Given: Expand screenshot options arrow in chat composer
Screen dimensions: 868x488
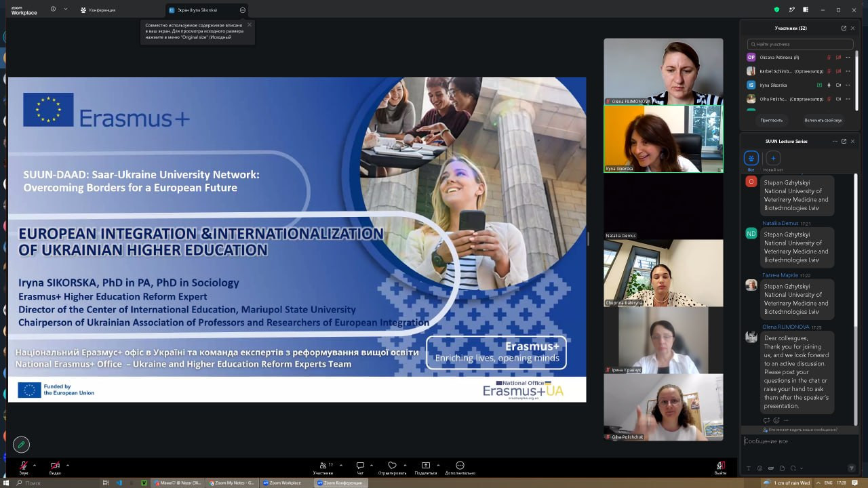Looking at the screenshot, I should click(x=801, y=468).
